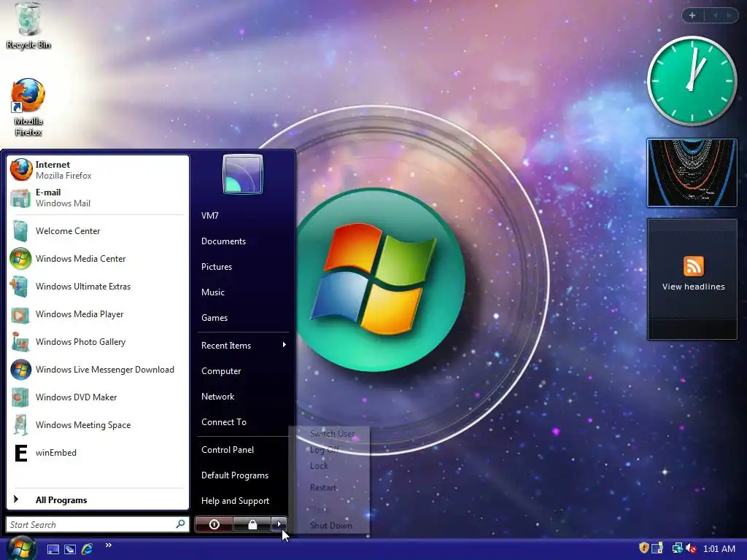
Task: Click Show Desktop in Quick Launch
Action: 53,549
